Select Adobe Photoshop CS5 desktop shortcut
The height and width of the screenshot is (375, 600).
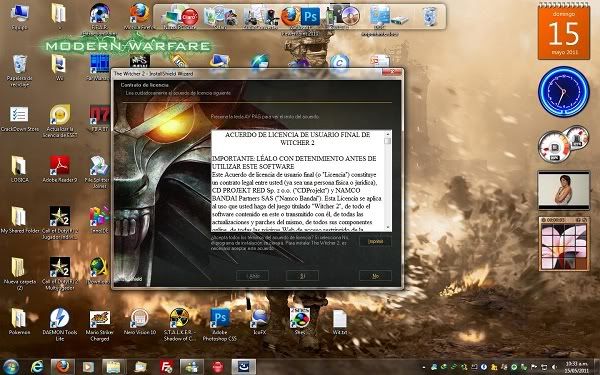(220, 324)
